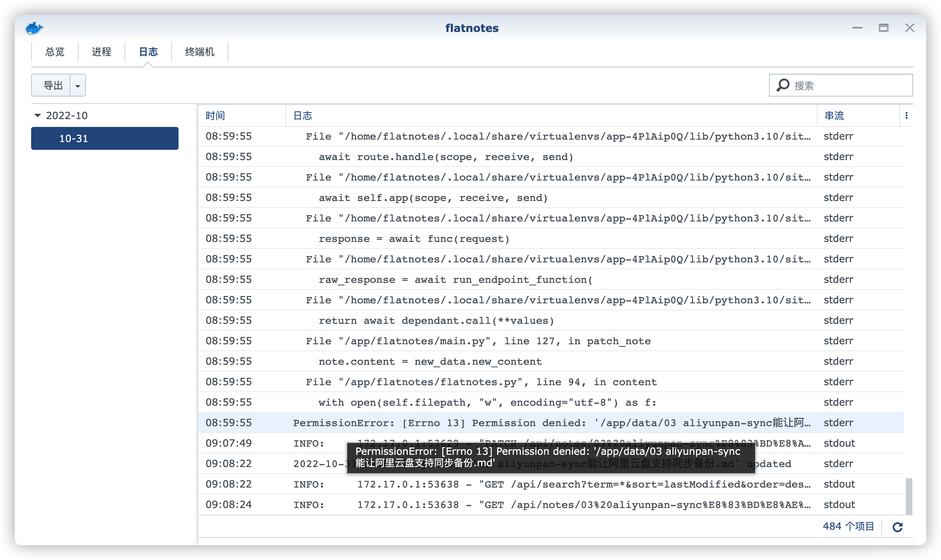Select the 'return await dependant.call(**values)' row
Image resolution: width=941 pixels, height=560 pixels.
pyautogui.click(x=551, y=320)
